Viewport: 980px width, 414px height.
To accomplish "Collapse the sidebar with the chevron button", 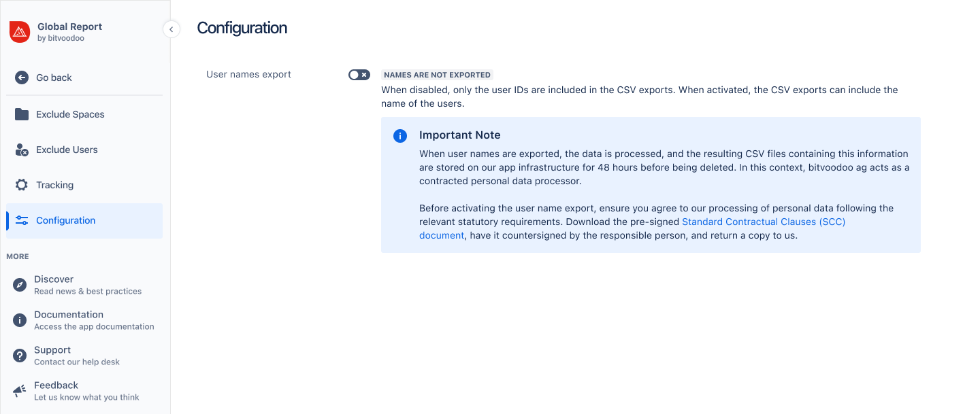I will (171, 29).
